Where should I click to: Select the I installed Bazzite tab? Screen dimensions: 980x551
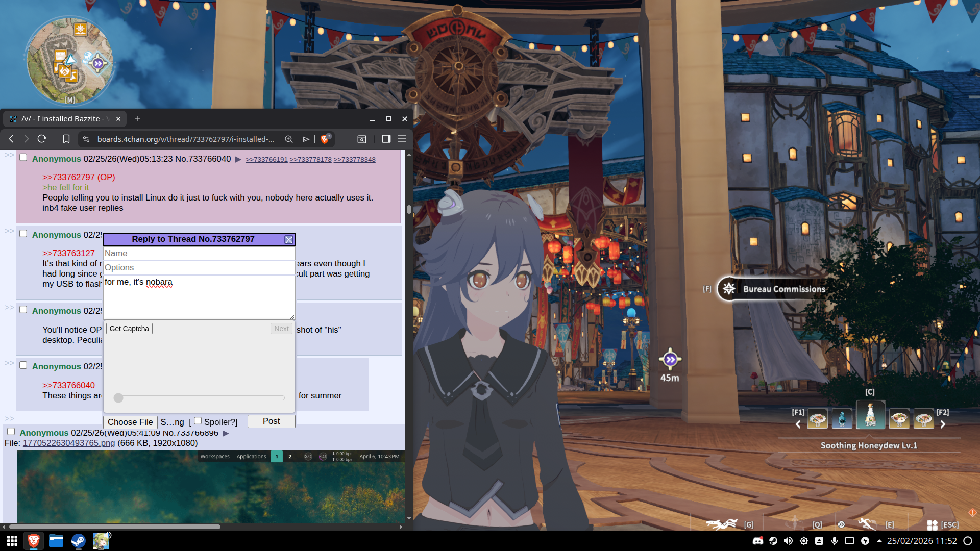(x=61, y=119)
